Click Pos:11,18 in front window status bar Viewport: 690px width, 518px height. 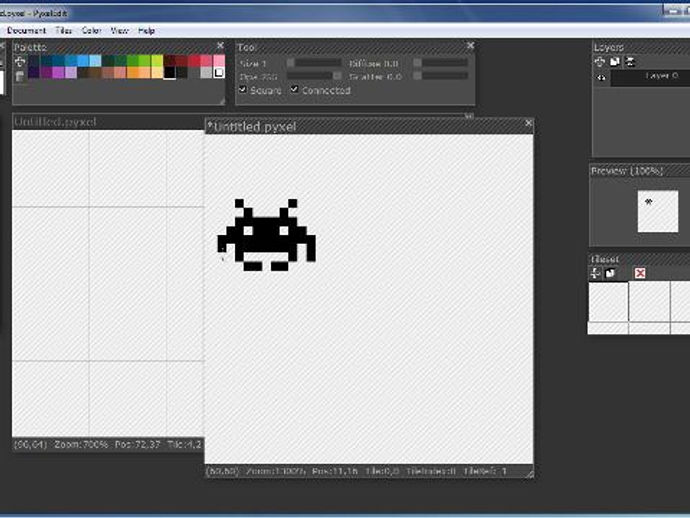334,471
